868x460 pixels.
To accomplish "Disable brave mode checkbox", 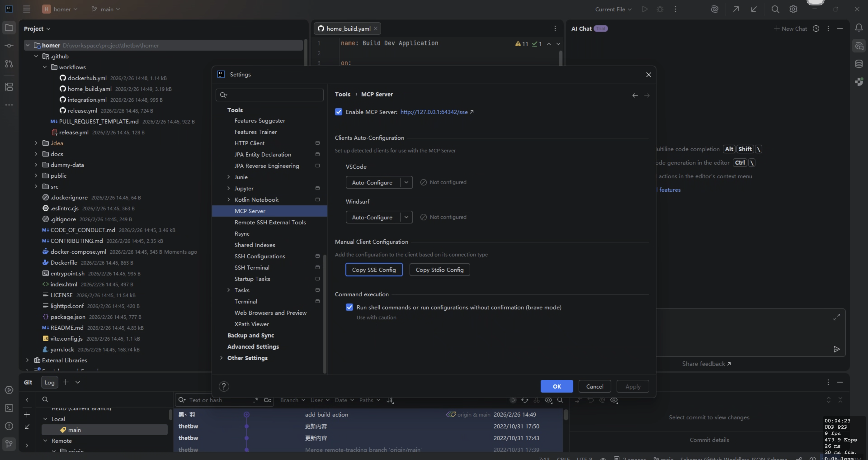I will coord(349,307).
